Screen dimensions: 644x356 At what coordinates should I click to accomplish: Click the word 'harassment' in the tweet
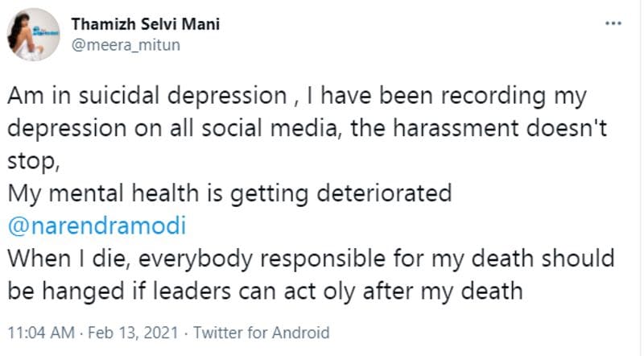click(456, 128)
